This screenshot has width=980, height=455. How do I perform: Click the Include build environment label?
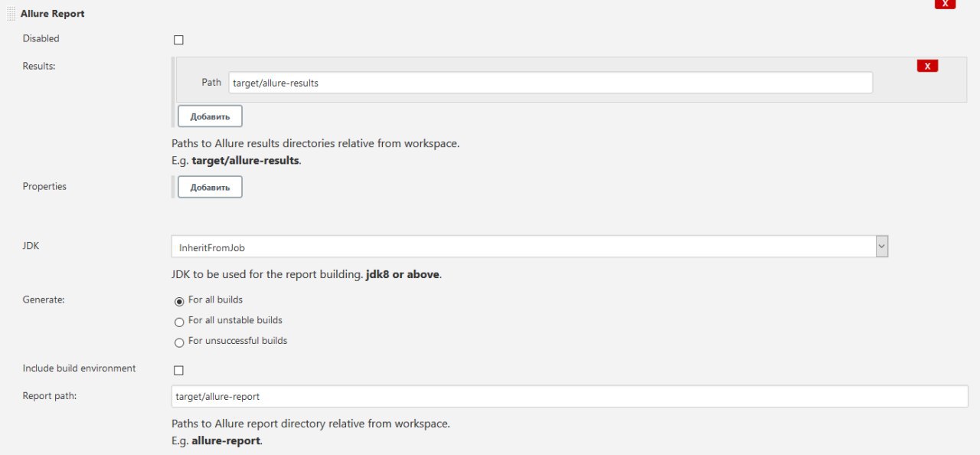click(x=80, y=368)
